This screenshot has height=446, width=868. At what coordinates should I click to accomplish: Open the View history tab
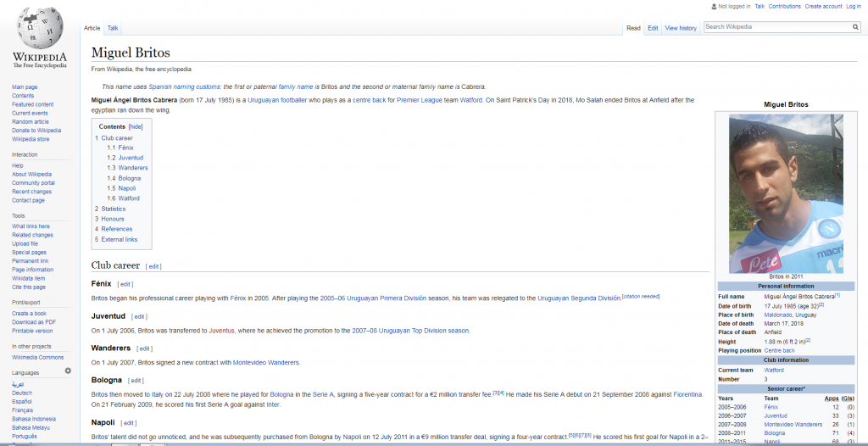point(681,28)
